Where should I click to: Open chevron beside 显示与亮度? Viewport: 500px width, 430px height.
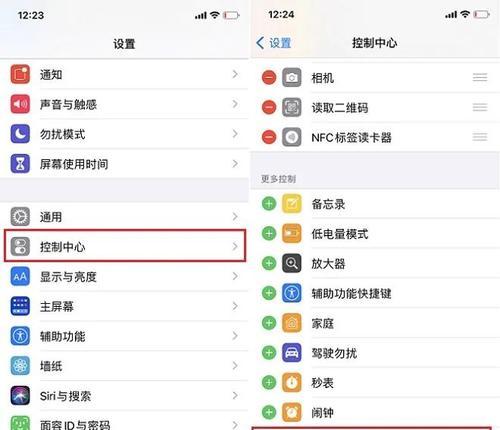click(x=235, y=276)
